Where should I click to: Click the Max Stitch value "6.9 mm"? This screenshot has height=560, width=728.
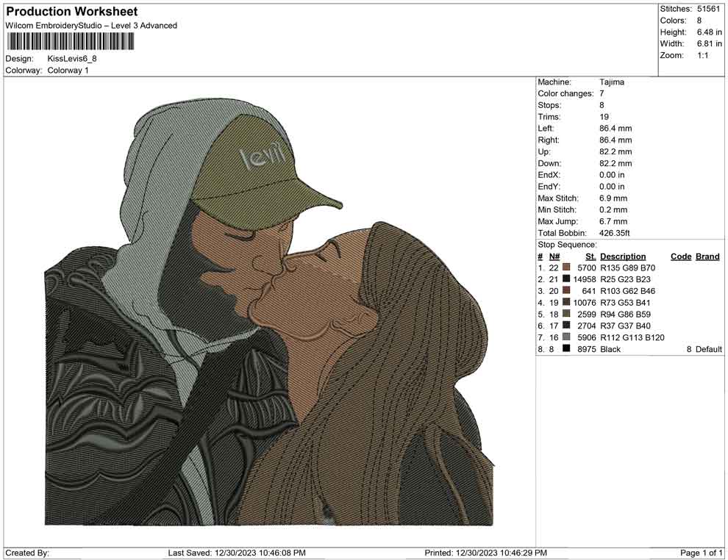[x=613, y=198]
